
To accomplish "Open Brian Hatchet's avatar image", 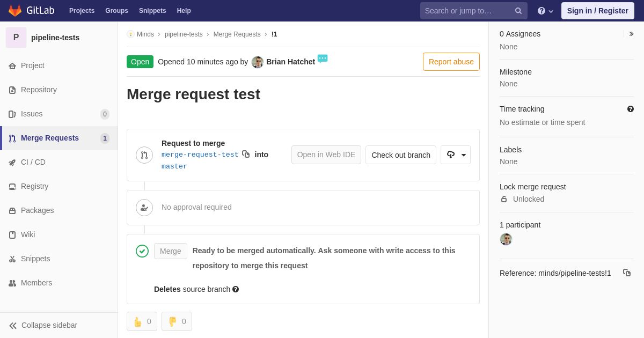I will click(x=258, y=62).
